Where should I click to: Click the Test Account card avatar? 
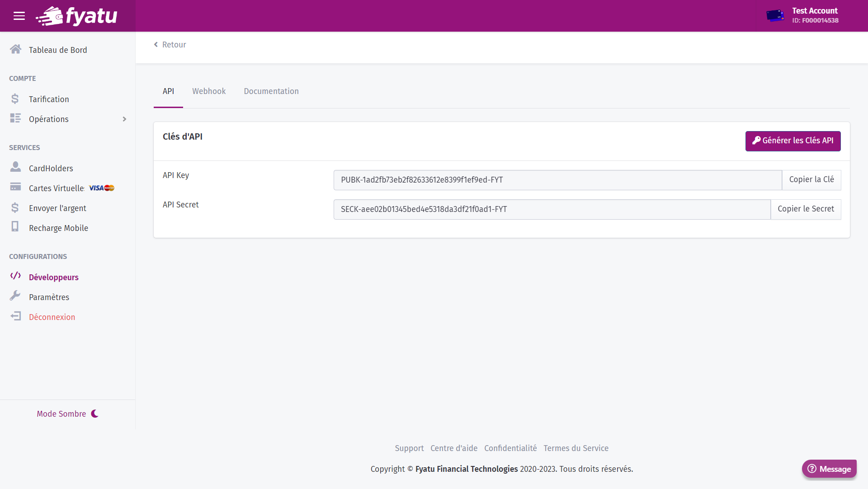pos(775,16)
